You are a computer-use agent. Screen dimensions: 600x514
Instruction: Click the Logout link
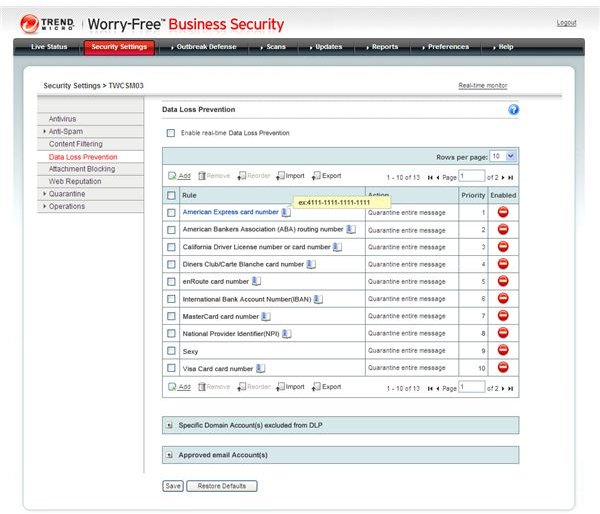[x=566, y=23]
